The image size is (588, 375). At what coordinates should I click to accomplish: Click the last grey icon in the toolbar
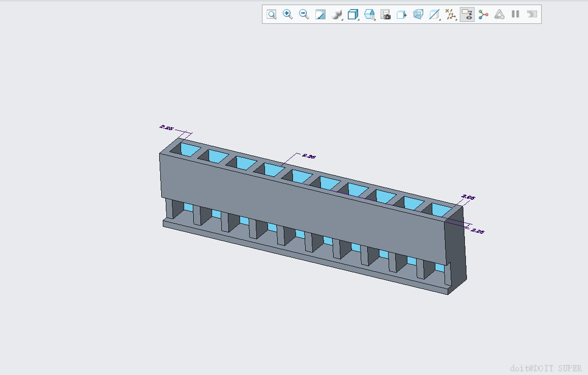pyautogui.click(x=532, y=14)
